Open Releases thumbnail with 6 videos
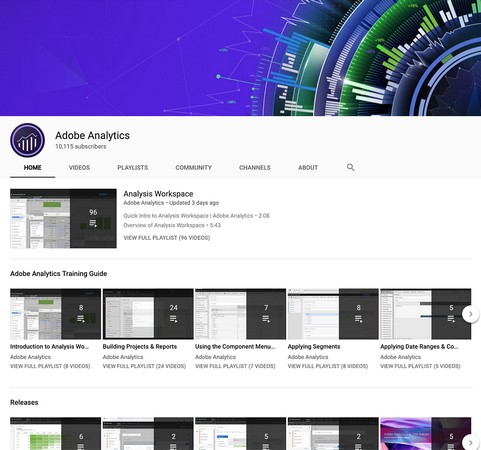Image resolution: width=481 pixels, height=450 pixels. (55, 434)
